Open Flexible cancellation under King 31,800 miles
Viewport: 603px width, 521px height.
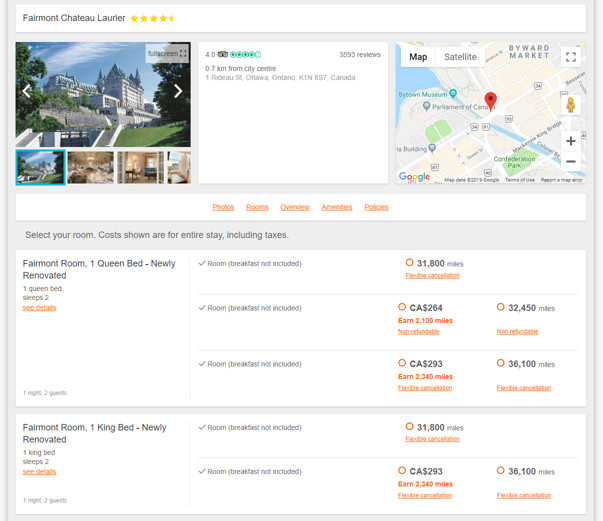(432, 439)
